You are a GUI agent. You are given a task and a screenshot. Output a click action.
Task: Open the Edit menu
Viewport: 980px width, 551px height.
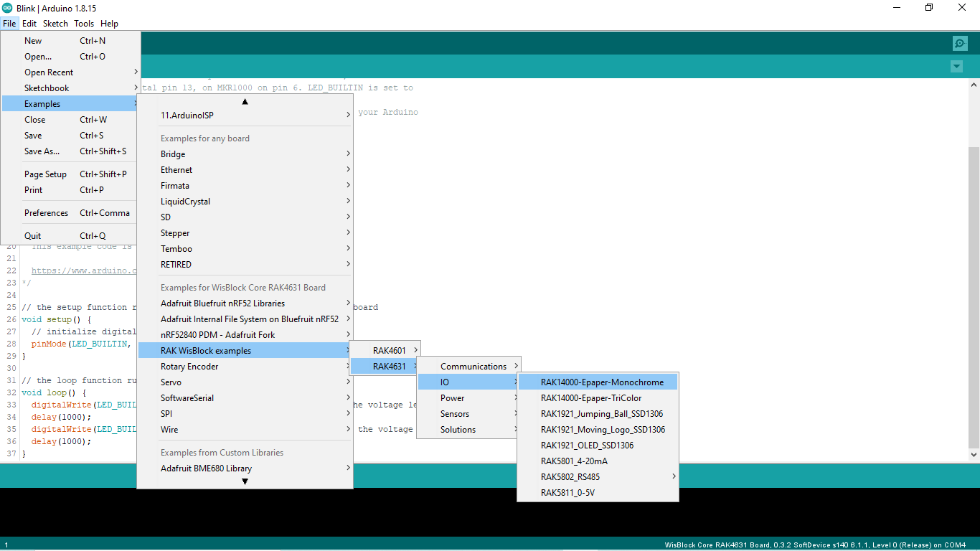click(29, 24)
